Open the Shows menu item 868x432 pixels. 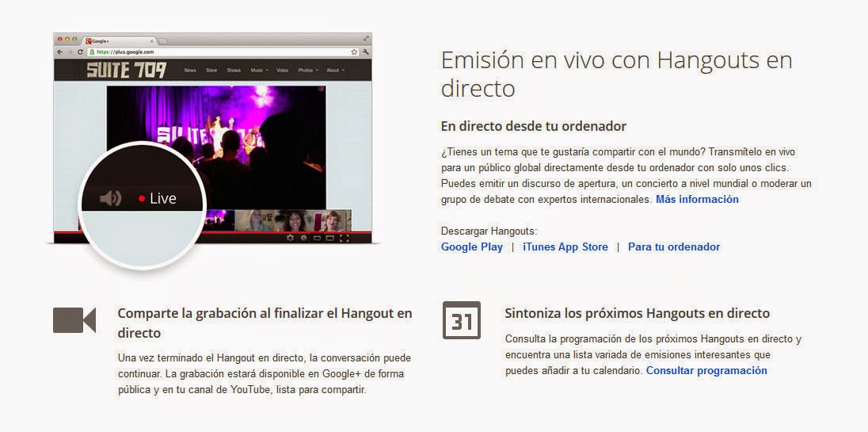pyautogui.click(x=234, y=71)
